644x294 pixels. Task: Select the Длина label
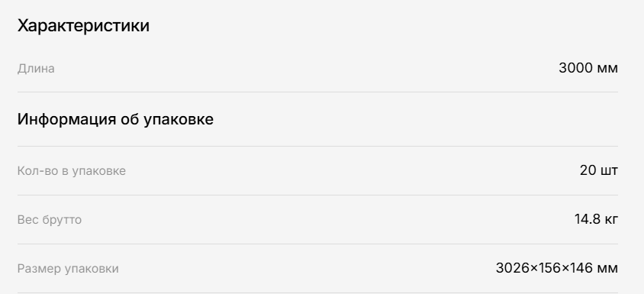click(x=36, y=68)
